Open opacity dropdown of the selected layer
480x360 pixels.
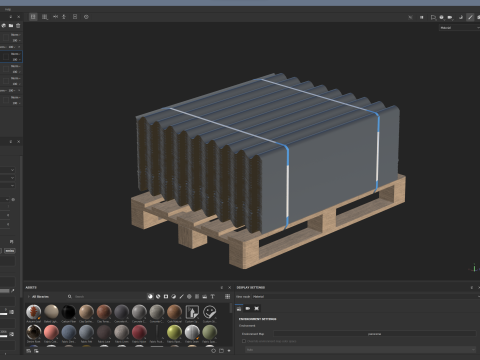[16, 59]
